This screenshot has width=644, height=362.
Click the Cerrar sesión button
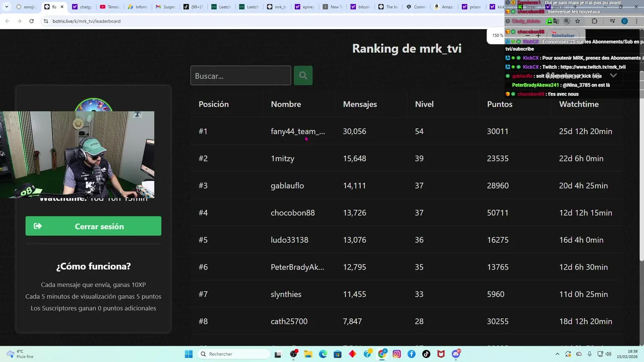coord(93,226)
